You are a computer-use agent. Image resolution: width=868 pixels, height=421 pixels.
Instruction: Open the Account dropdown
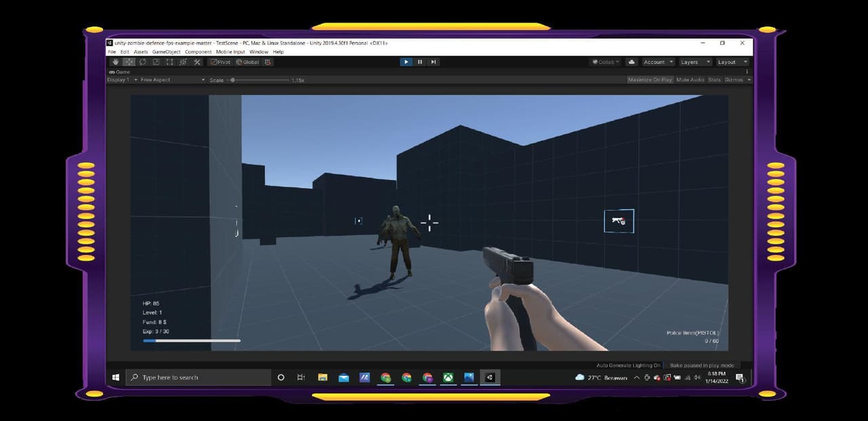tap(658, 62)
